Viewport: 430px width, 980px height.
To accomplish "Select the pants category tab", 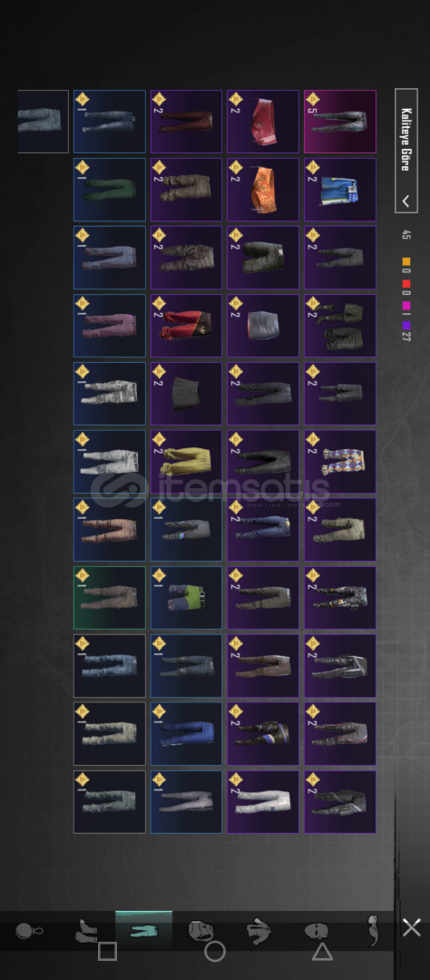I will tap(143, 931).
